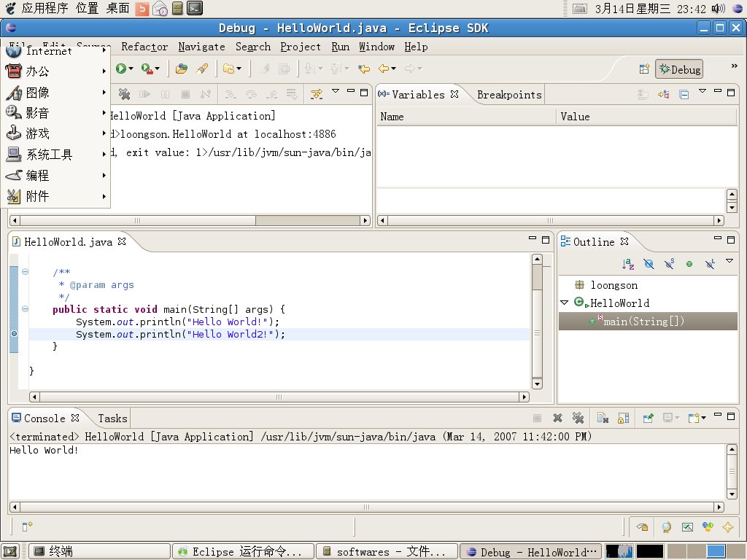Click the colored shapes icon in status bar

(x=708, y=526)
